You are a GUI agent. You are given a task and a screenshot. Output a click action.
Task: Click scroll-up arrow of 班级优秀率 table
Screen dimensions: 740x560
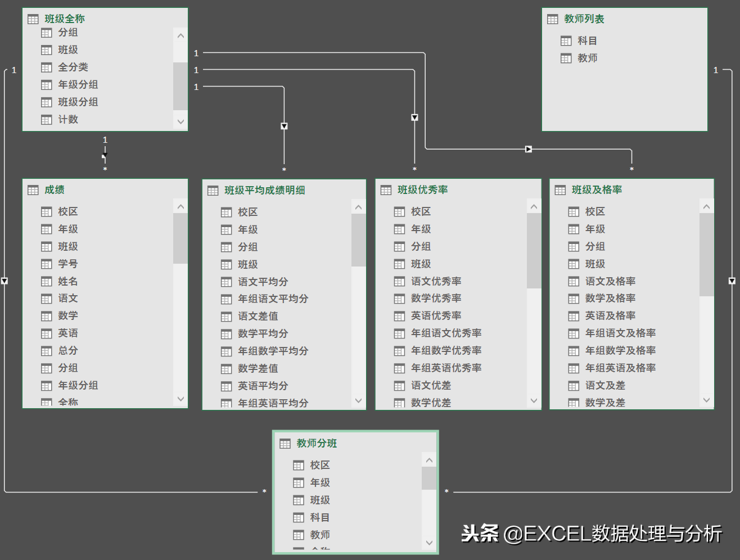coord(534,207)
